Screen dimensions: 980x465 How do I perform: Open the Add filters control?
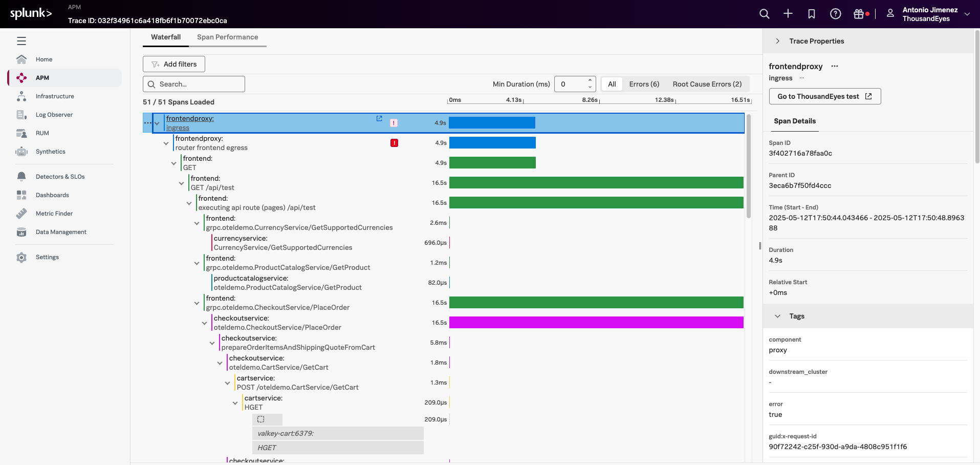173,64
